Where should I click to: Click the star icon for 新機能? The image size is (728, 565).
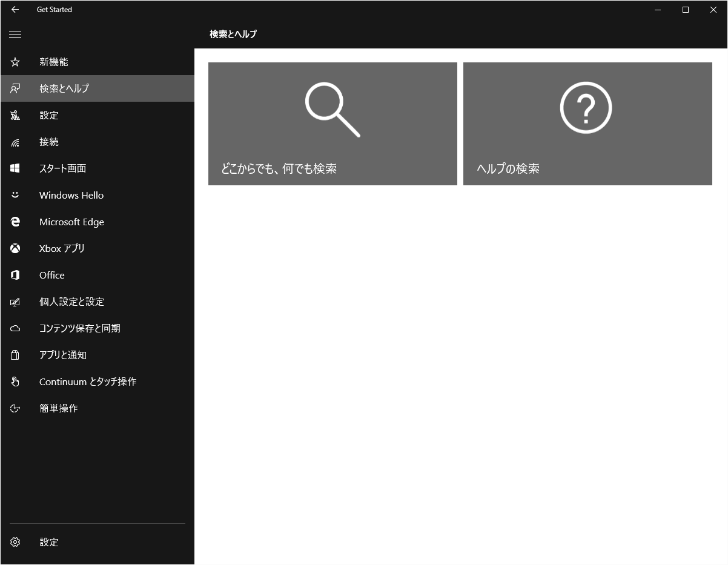(15, 62)
